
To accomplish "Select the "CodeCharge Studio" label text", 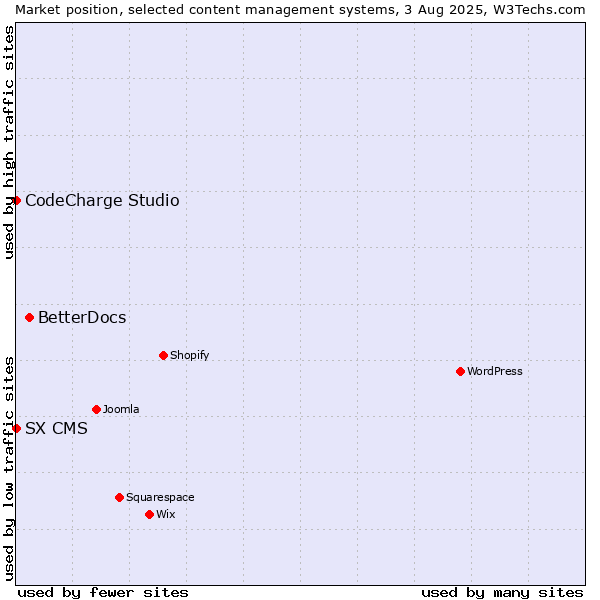I will 102,201.
